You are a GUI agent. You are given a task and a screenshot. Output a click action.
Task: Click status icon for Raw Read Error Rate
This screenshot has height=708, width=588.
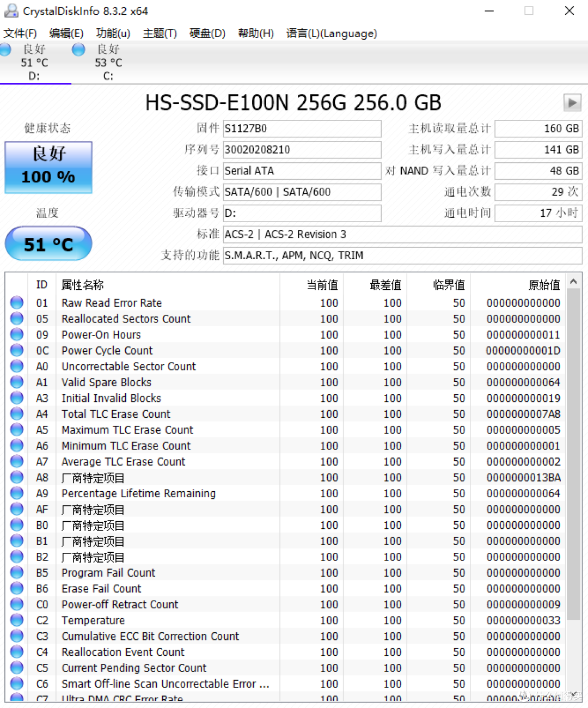pos(17,302)
